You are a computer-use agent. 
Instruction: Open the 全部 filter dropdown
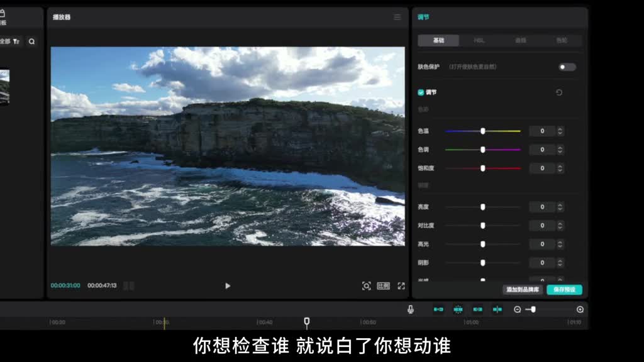(10, 41)
